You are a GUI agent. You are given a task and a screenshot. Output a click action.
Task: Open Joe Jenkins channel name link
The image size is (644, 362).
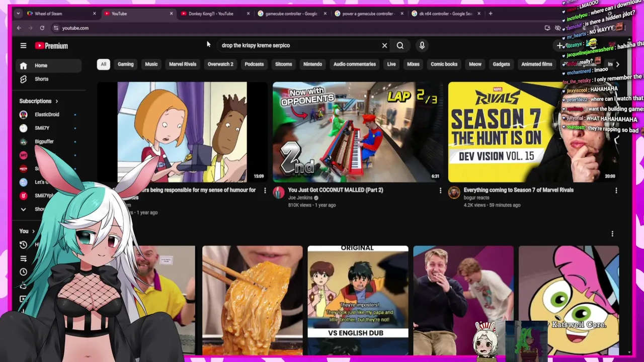300,198
